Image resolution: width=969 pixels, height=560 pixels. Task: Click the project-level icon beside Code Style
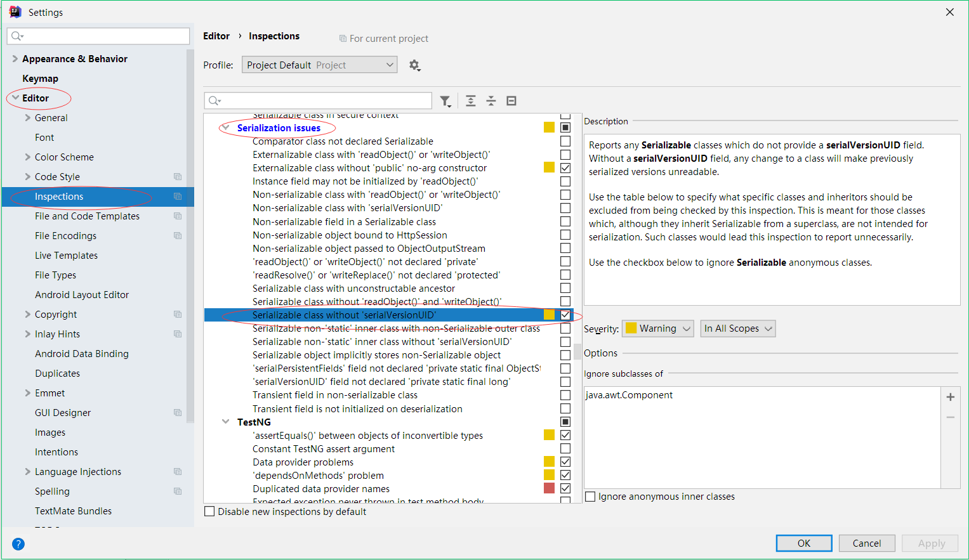178,177
